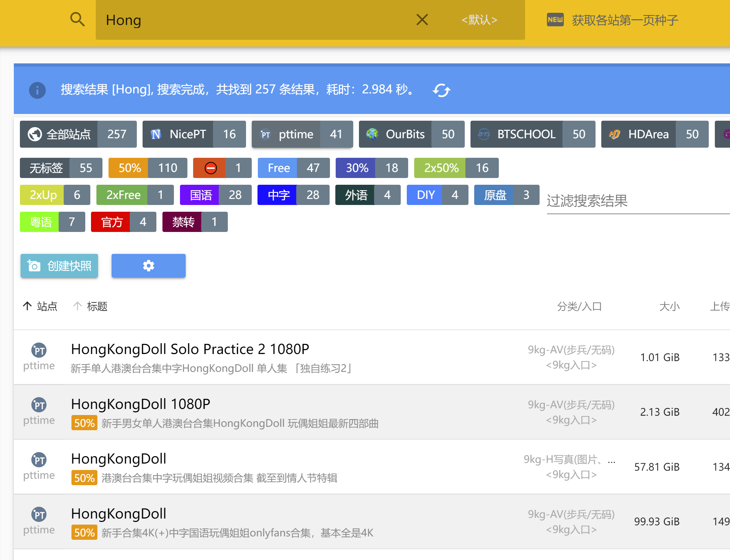730x560 pixels.
Task: Open the gear settings button
Action: [x=148, y=266]
